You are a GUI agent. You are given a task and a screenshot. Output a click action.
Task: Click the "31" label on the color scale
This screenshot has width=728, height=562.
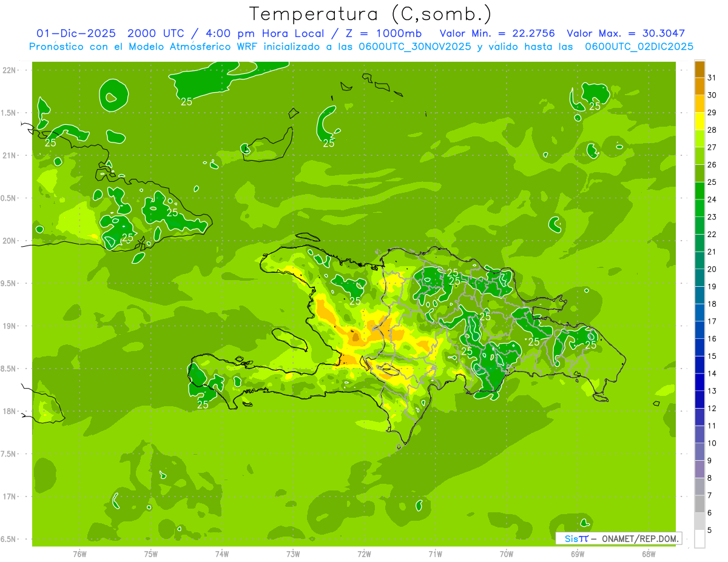point(712,78)
